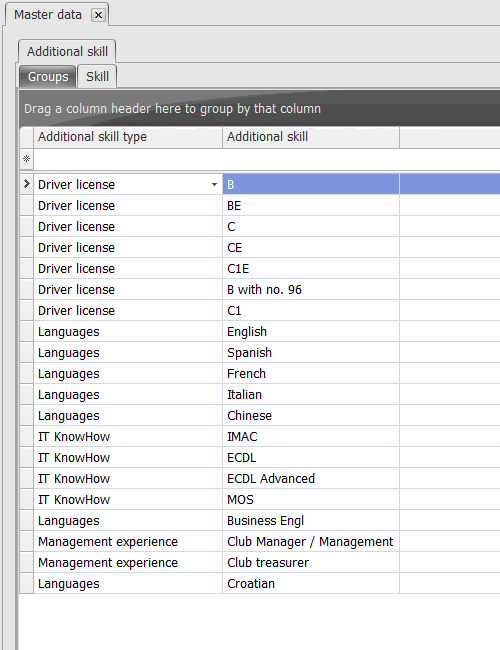Viewport: 500px width, 650px height.
Task: Select the Club treasurer skill cell
Action: (311, 563)
